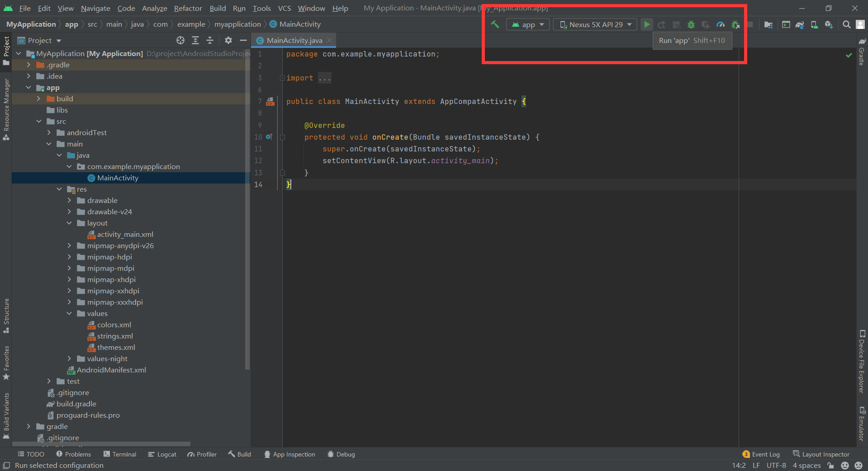Sync Project with Gradle Files icon
The height and width of the screenshot is (471, 868).
[800, 24]
